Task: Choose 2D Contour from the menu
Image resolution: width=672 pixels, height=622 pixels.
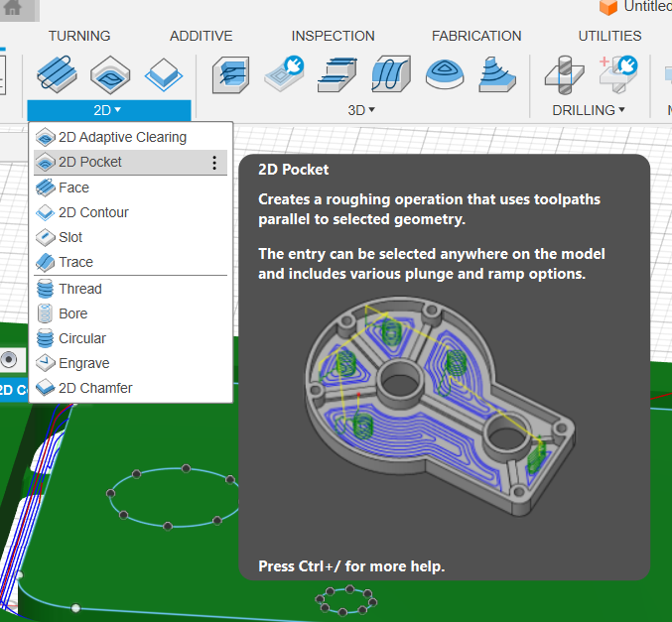Action: pos(130,212)
